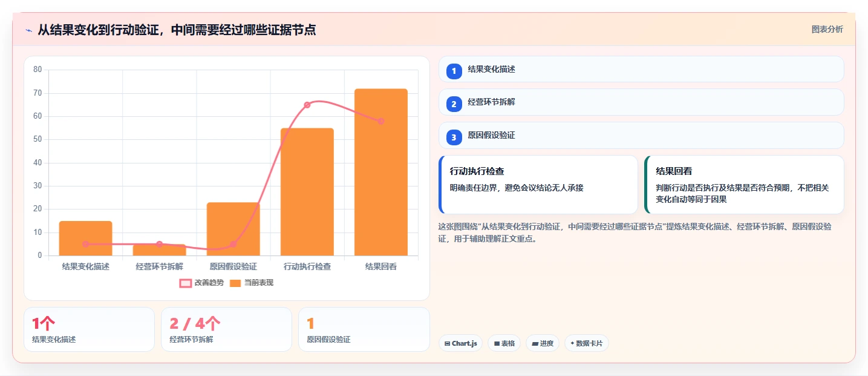Image resolution: width=868 pixels, height=376 pixels.
Task: Click the Chart.js tag
Action: tap(460, 343)
